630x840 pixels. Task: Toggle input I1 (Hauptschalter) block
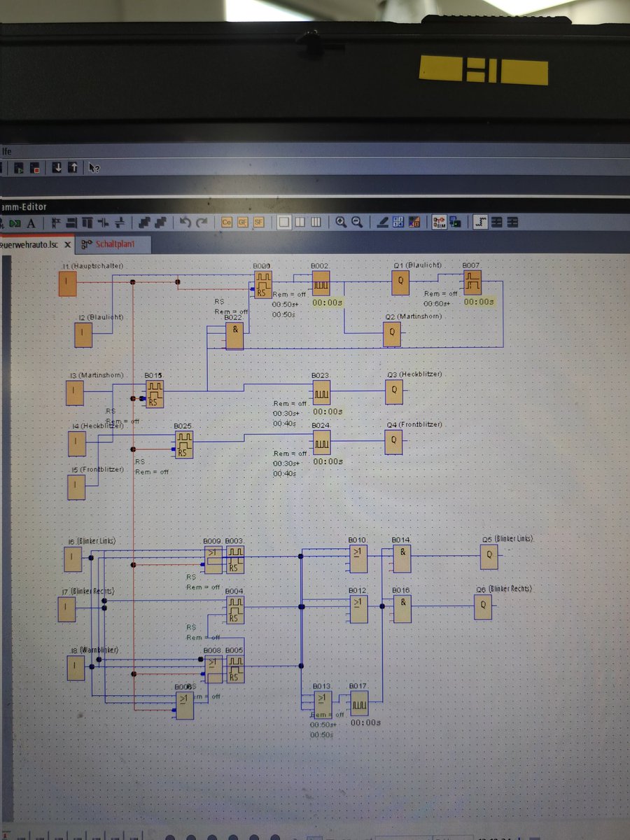tap(67, 283)
